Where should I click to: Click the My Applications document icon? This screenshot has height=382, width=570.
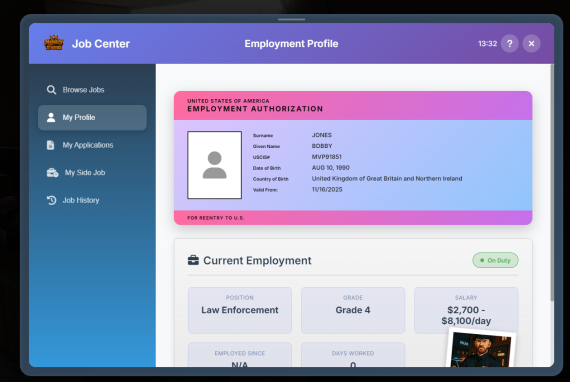click(x=51, y=145)
